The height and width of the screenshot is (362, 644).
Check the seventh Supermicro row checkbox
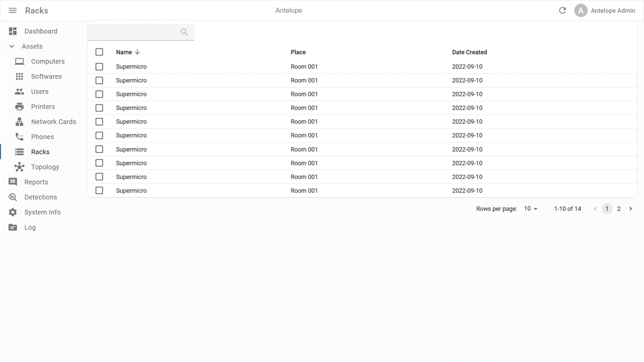pyautogui.click(x=99, y=149)
